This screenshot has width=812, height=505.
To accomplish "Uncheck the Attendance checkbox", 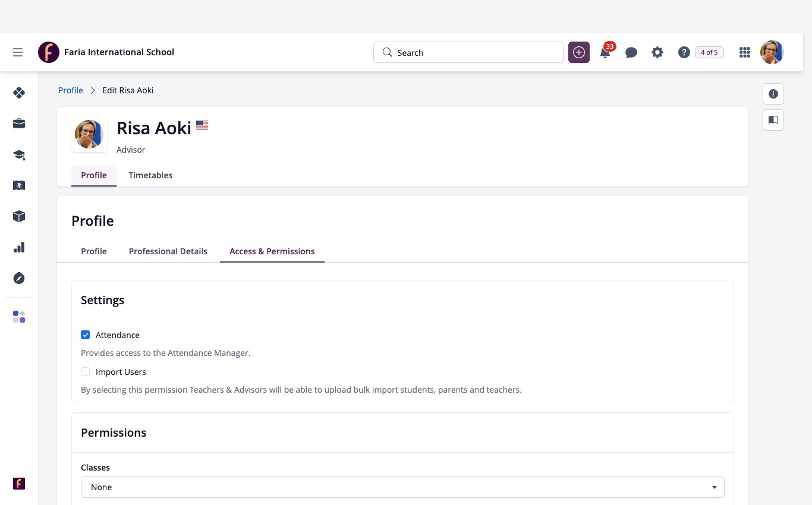I will tap(86, 335).
